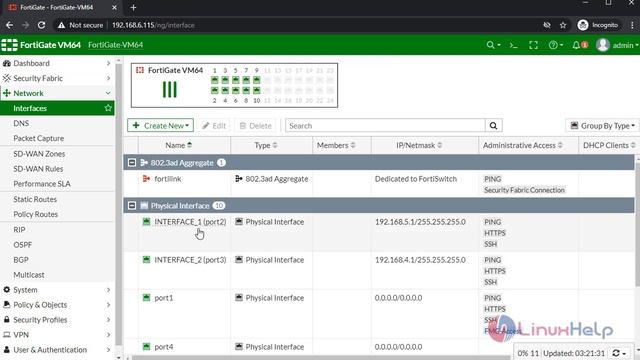The image size is (640, 360).
Task: Sort by Members column header
Action: (336, 145)
